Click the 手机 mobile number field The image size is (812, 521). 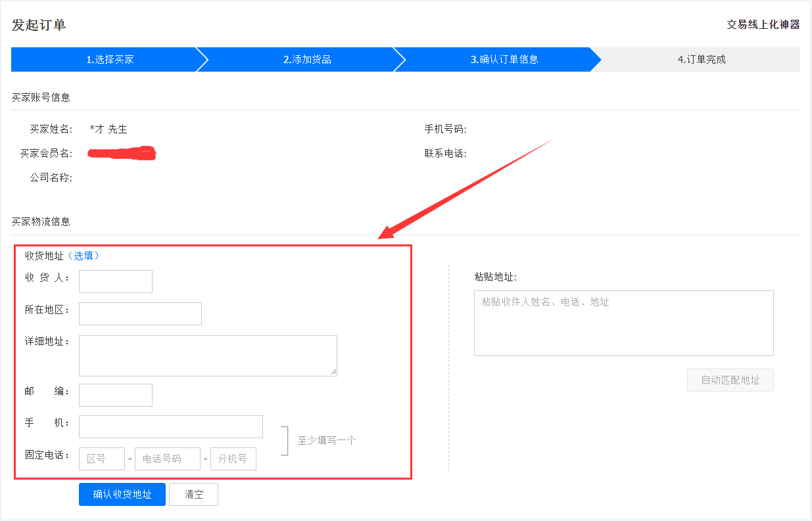coord(171,426)
